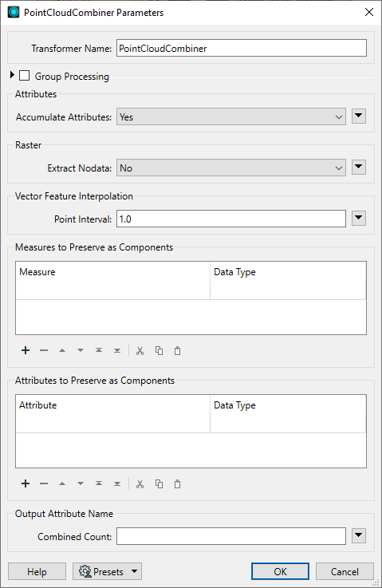Open the Combined Count arrow menu

(x=359, y=535)
